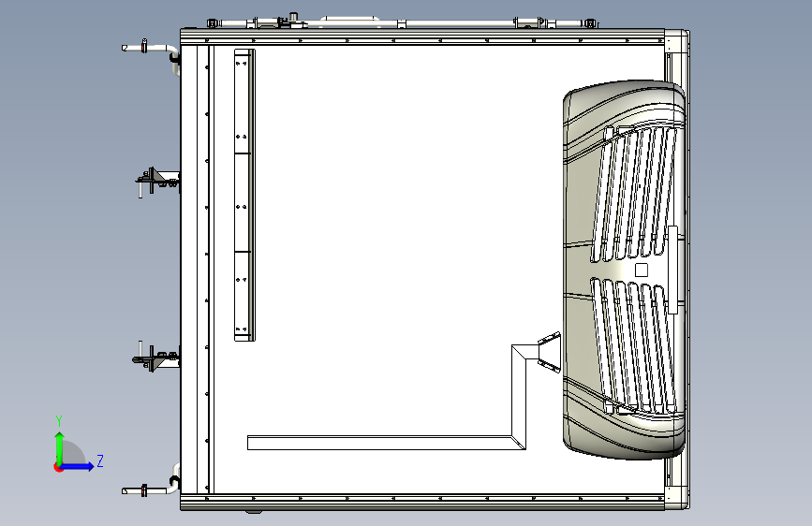
Task: Select the bottom frame profile of the cabinet
Action: click(x=422, y=502)
